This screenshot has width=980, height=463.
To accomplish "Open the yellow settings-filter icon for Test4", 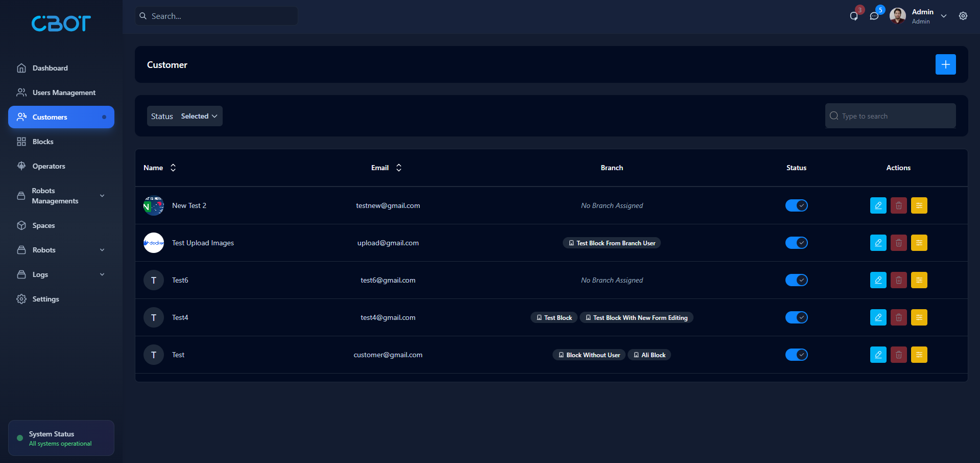I will [919, 317].
